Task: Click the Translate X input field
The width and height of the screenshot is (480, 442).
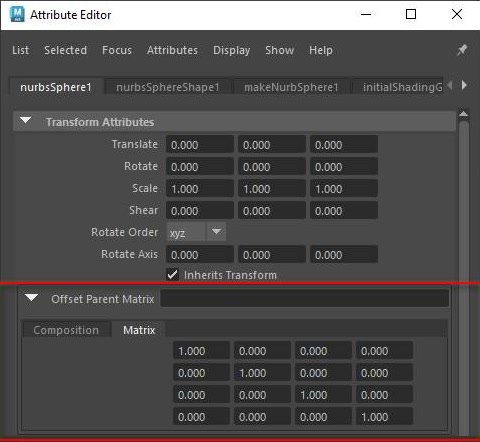Action: click(200, 145)
